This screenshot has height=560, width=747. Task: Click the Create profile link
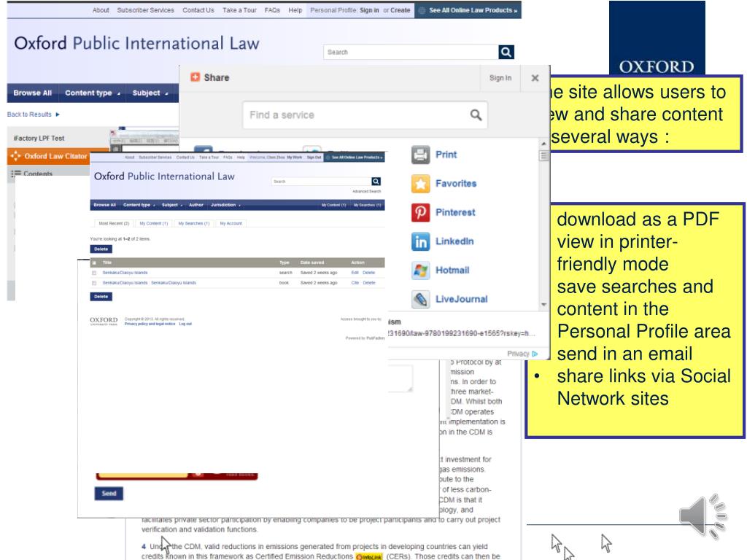400,10
